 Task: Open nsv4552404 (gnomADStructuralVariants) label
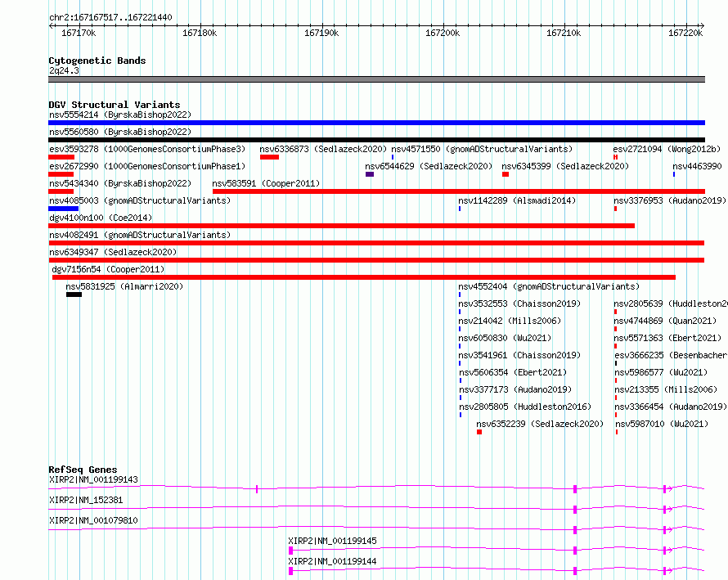pos(549,286)
